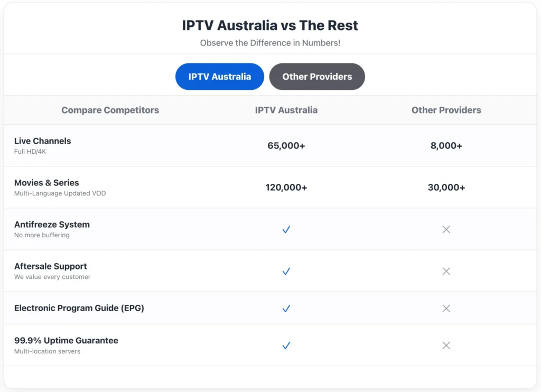This screenshot has width=541, height=392.
Task: Click the Compare Competitors column header
Action: (x=110, y=110)
